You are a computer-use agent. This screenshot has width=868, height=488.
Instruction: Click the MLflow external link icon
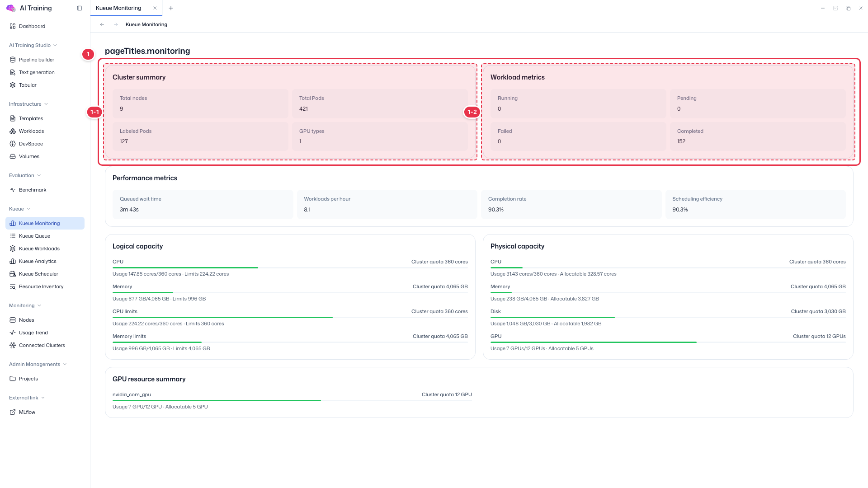pyautogui.click(x=13, y=412)
